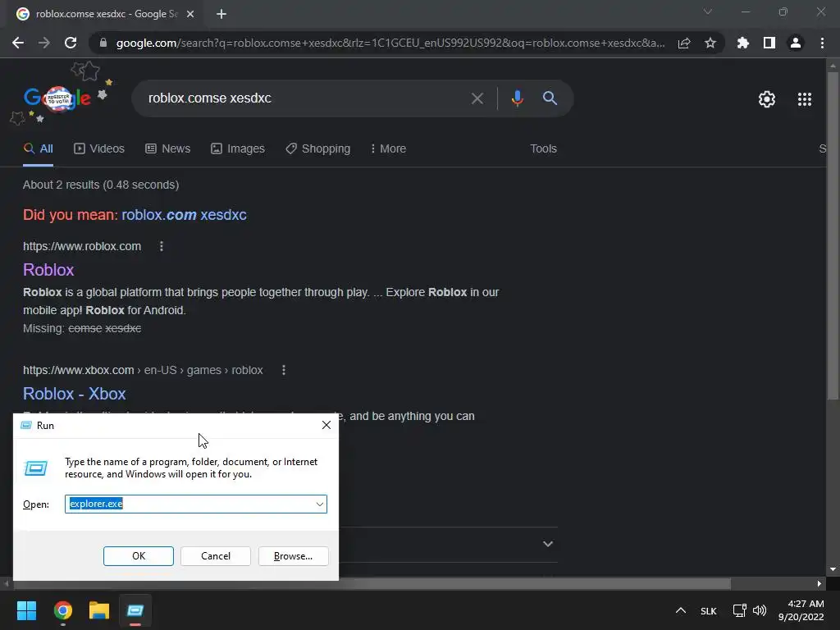Open the Chrome profile icon
Viewport: 840px width, 630px height.
(x=796, y=43)
